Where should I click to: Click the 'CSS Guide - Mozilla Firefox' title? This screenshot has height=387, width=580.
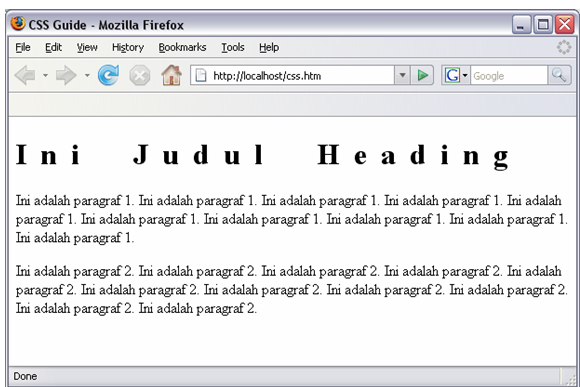pos(106,25)
